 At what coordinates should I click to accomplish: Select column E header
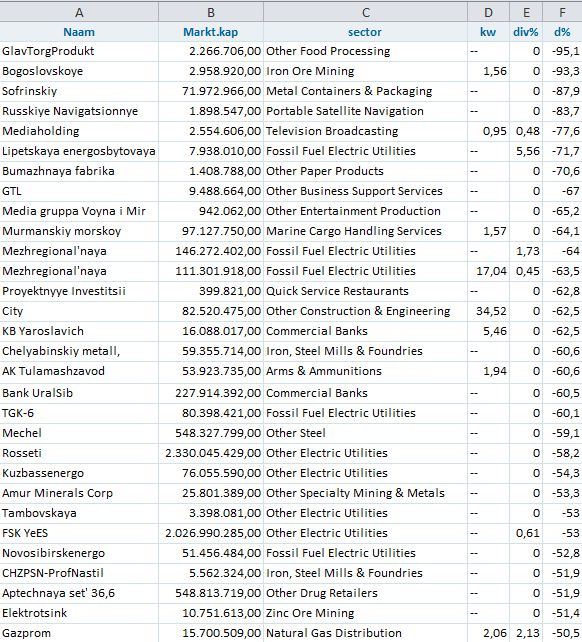click(x=526, y=13)
